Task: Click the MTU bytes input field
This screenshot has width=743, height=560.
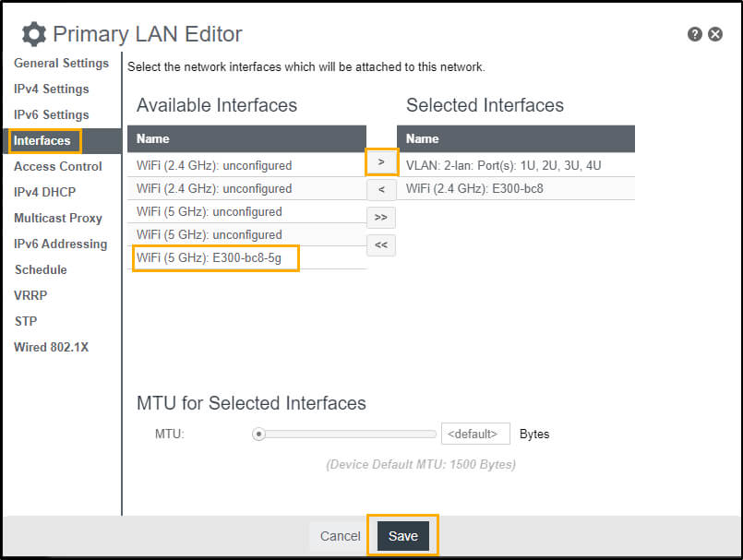Action: click(475, 434)
